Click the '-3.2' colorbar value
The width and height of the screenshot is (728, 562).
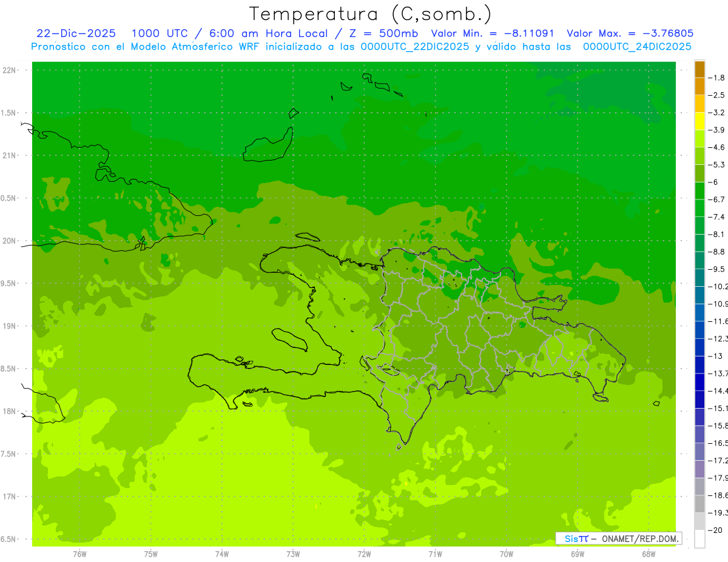(x=716, y=113)
